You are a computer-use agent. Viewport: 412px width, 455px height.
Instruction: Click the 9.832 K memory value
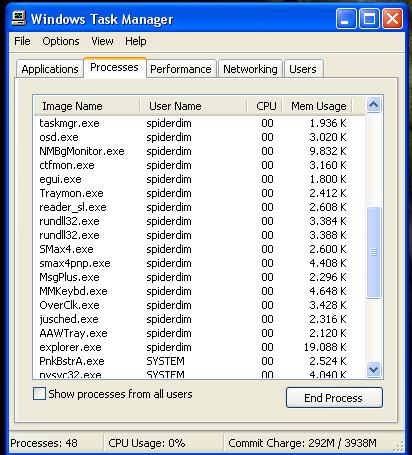point(328,151)
